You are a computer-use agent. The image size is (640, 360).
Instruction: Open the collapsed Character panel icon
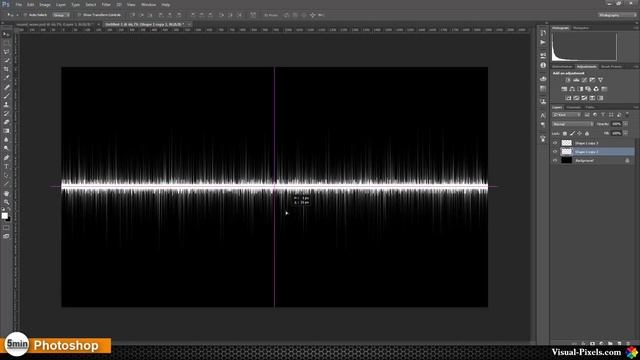[x=543, y=116]
